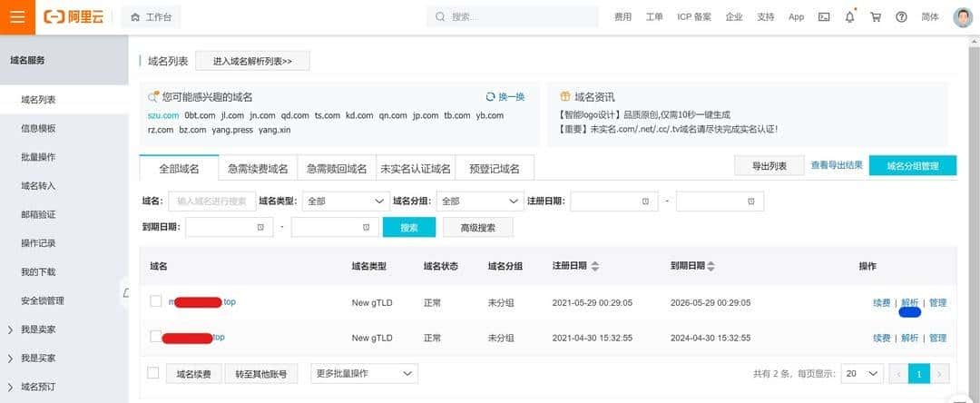Check the first .top domain row checkbox

point(156,301)
